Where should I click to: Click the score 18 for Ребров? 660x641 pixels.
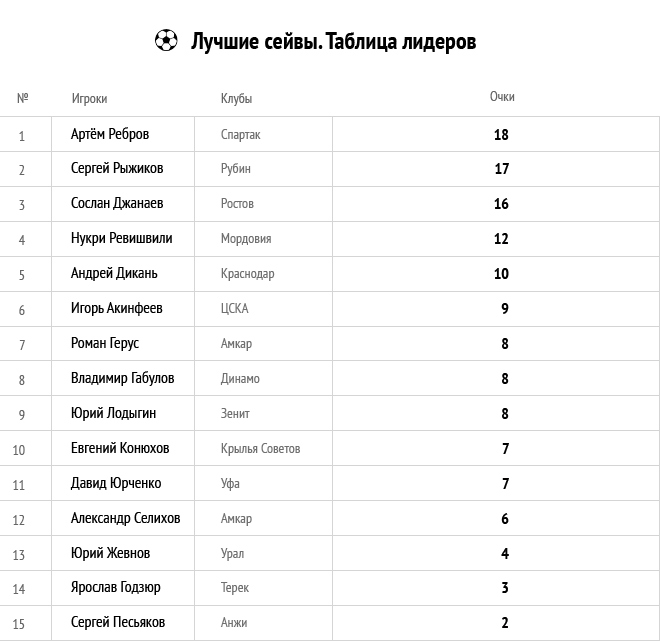tap(501, 135)
